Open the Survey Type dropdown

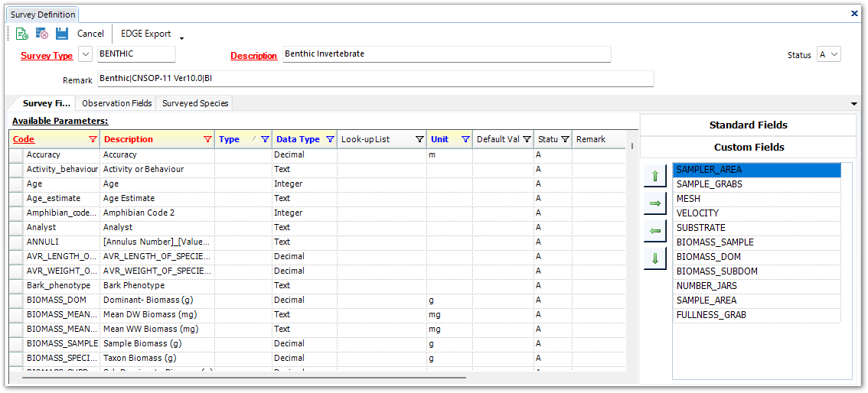[85, 54]
